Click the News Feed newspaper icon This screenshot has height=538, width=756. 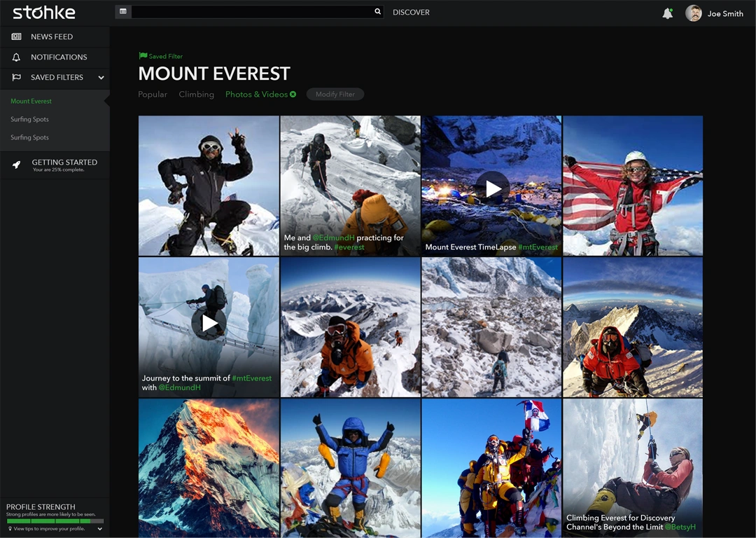point(16,36)
